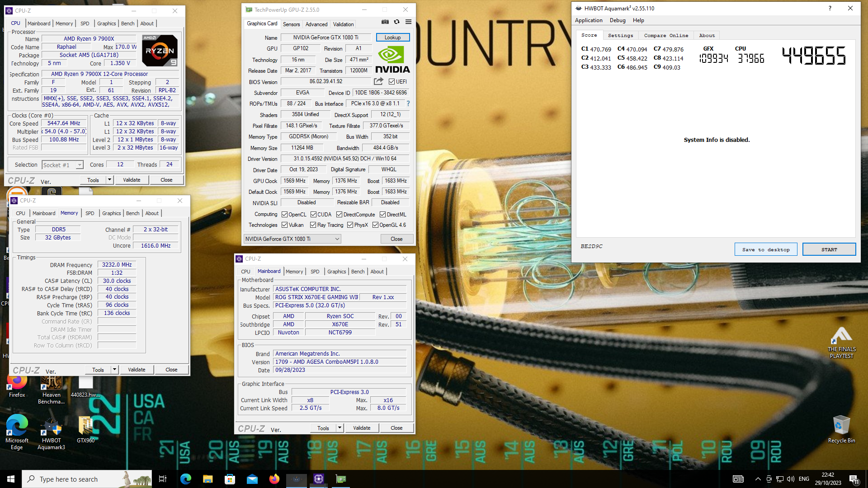This screenshot has width=868, height=488.
Task: Click Validate in the Mainboard CPU-Z window
Action: (362, 428)
